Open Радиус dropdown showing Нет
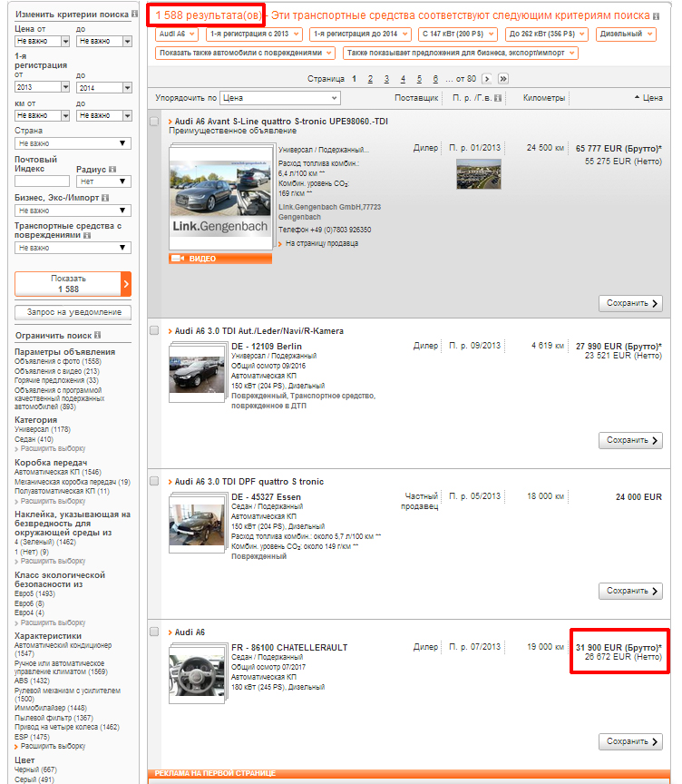This screenshot has height=784, width=682. point(104,181)
